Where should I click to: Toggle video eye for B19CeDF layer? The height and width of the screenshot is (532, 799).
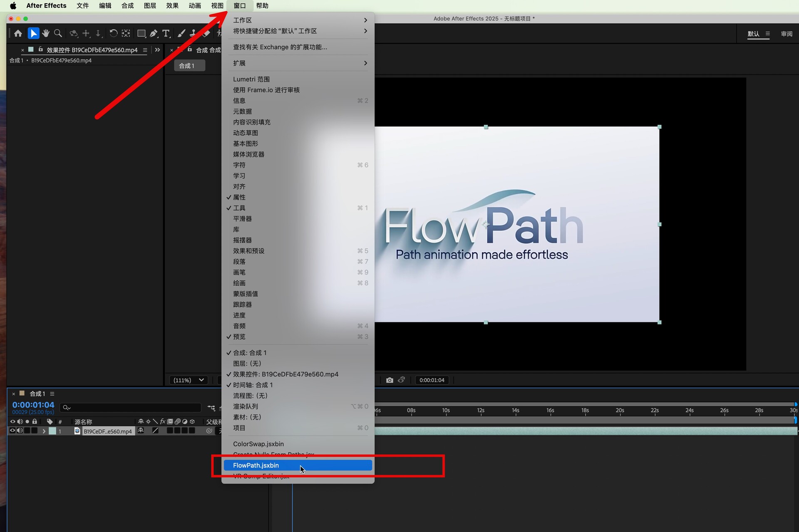pyautogui.click(x=12, y=431)
